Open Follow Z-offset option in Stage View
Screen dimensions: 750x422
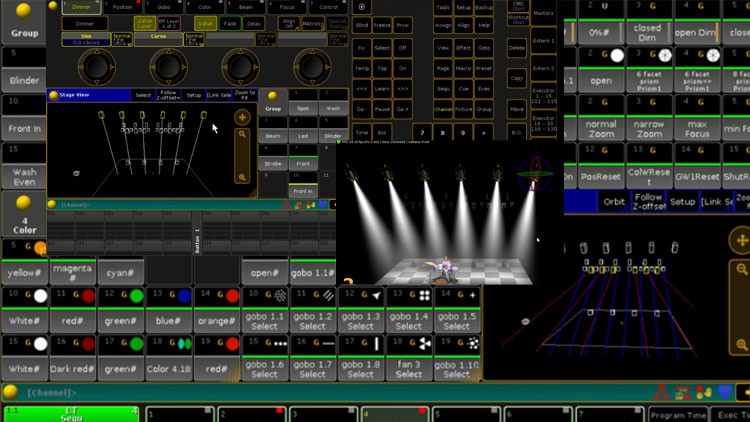[x=168, y=95]
